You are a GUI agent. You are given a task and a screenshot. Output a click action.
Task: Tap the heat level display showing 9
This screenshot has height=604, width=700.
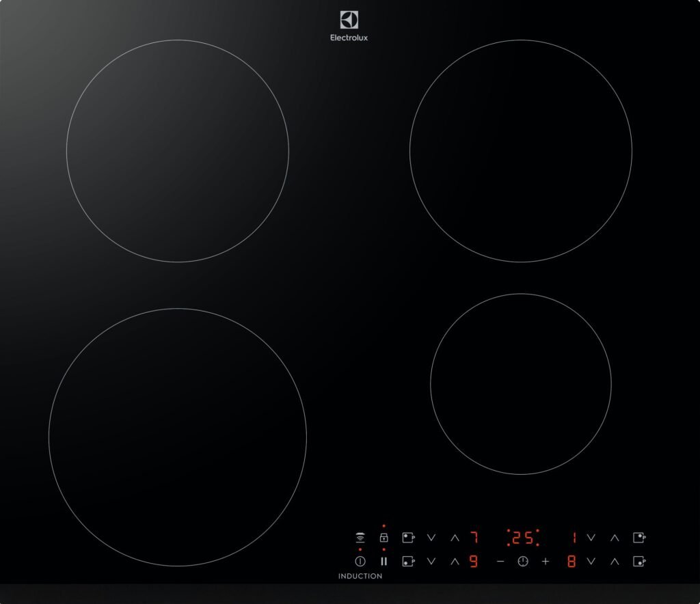point(474,561)
